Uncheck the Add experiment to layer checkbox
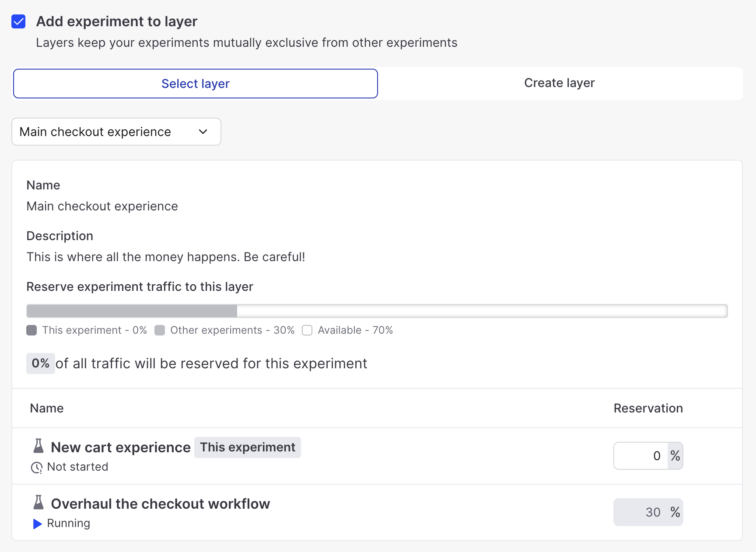The height and width of the screenshot is (552, 756). coord(18,21)
